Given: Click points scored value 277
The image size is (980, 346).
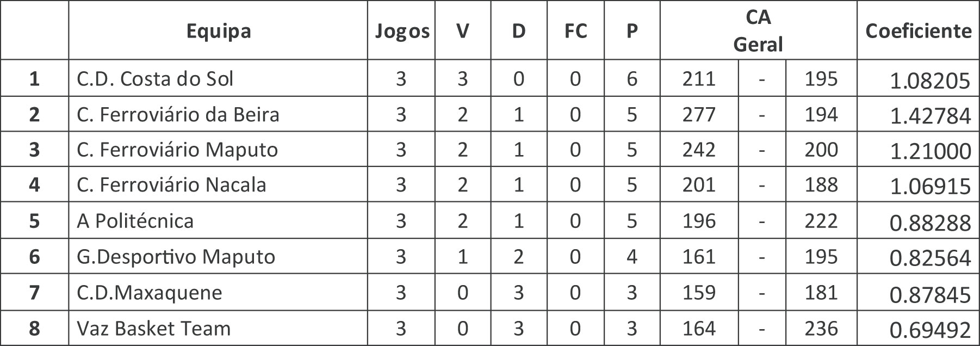Looking at the screenshot, I should (x=699, y=115).
